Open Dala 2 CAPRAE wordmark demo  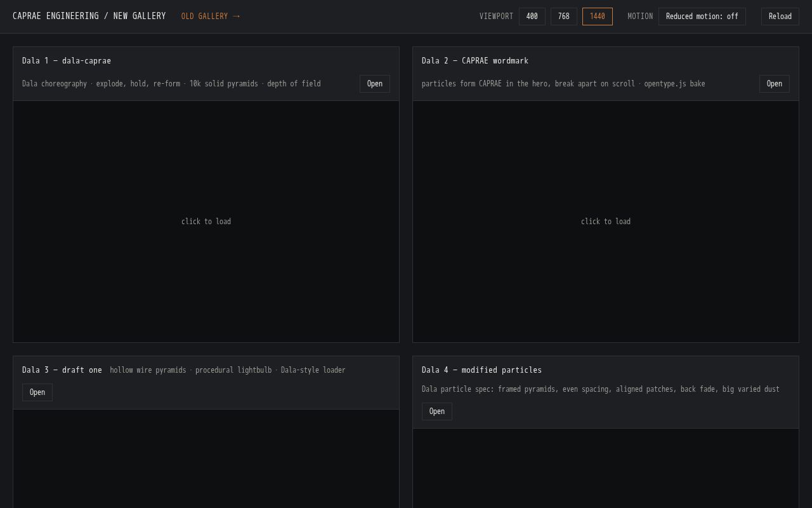tap(775, 84)
